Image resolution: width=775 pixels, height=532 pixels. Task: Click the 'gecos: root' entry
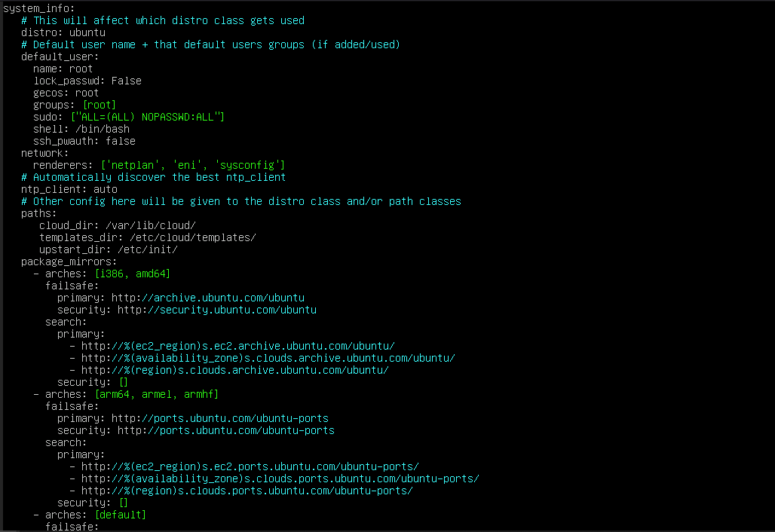66,93
